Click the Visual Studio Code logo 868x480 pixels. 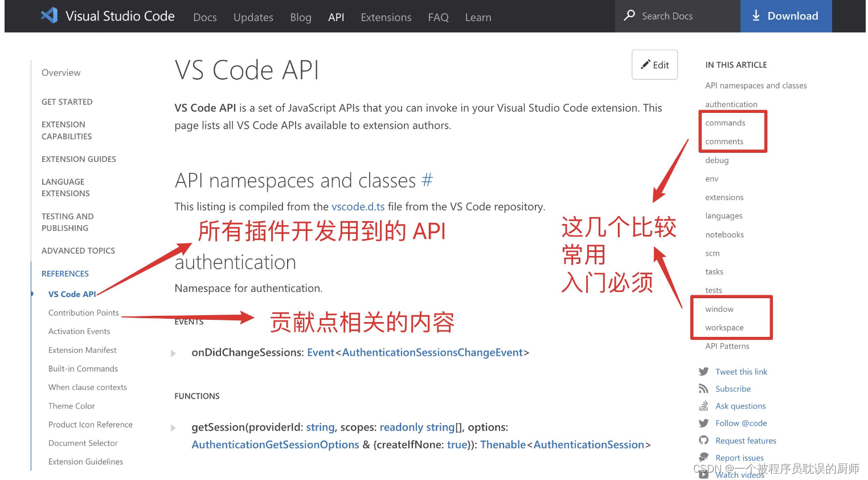point(48,15)
